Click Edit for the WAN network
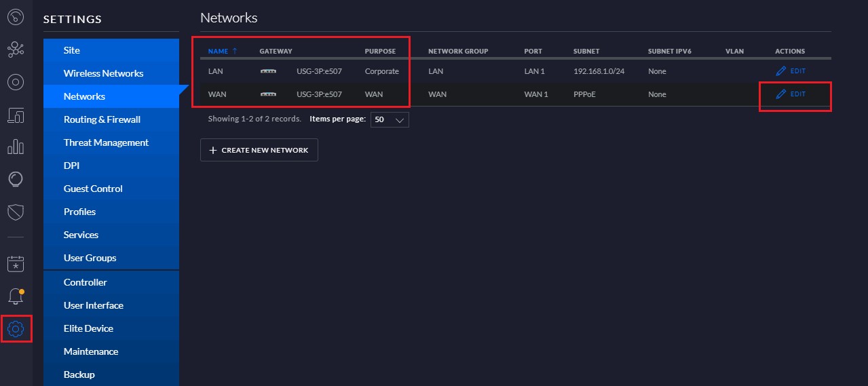This screenshot has width=868, height=386. pos(791,94)
